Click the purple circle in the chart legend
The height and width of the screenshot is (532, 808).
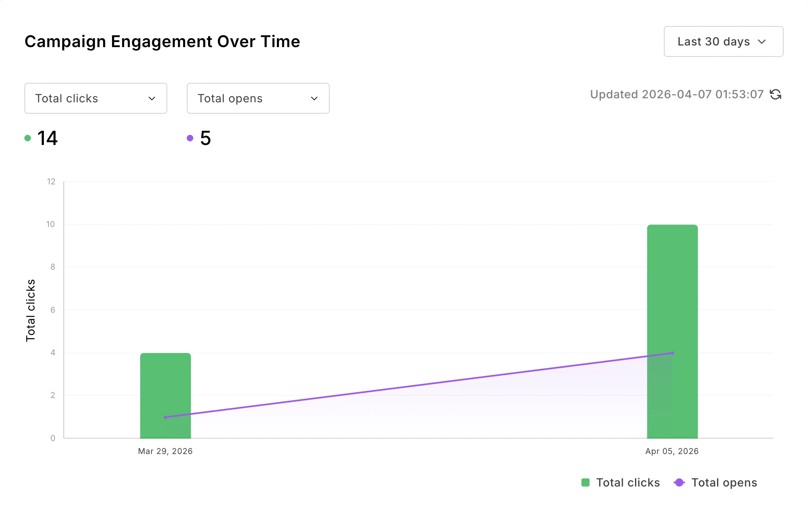[680, 482]
